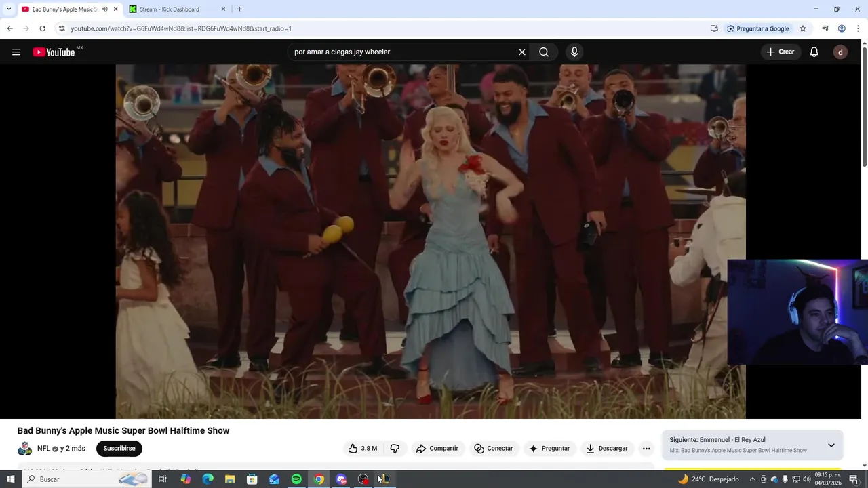This screenshot has width=868, height=488.
Task: Mute the tab via speaker icon
Action: [104, 9]
